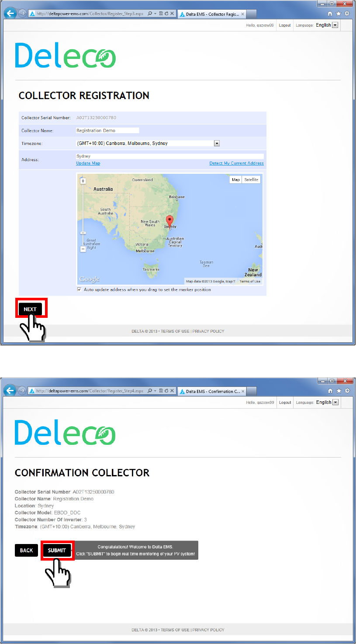Click 'Detect My Current Address' link
The height and width of the screenshot is (644, 356).
236,163
